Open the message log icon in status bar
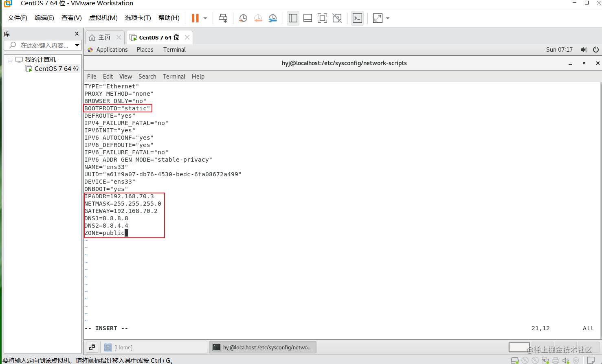Screen dimensions: 602x364 591,360
